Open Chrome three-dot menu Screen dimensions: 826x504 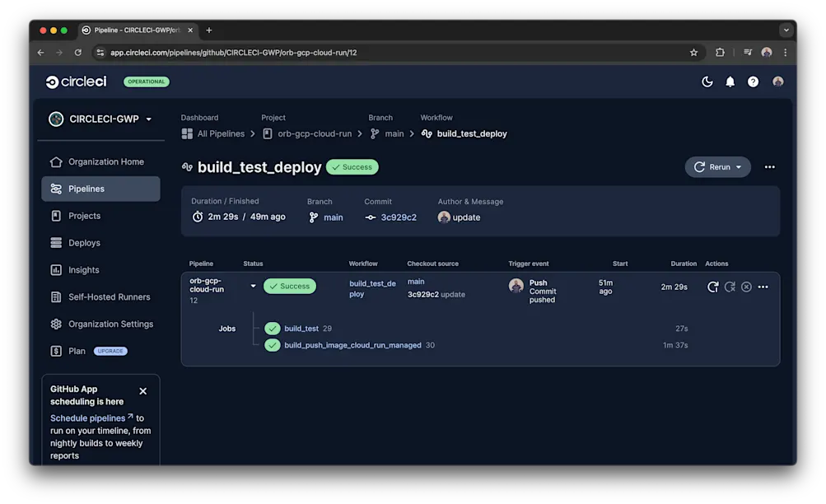pos(786,53)
